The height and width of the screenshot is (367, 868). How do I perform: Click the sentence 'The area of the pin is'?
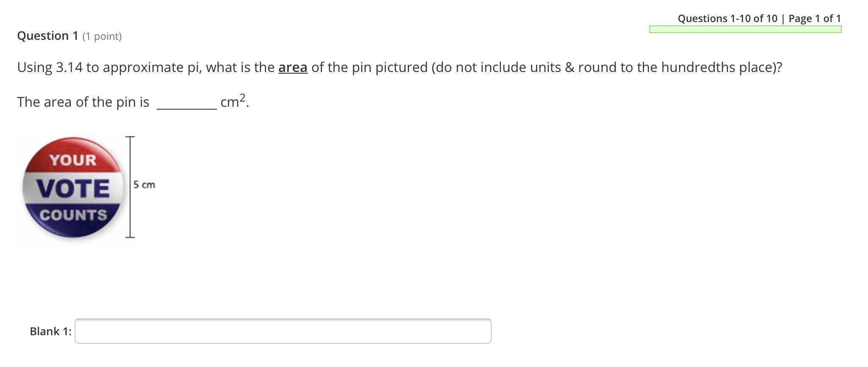pyautogui.click(x=83, y=102)
